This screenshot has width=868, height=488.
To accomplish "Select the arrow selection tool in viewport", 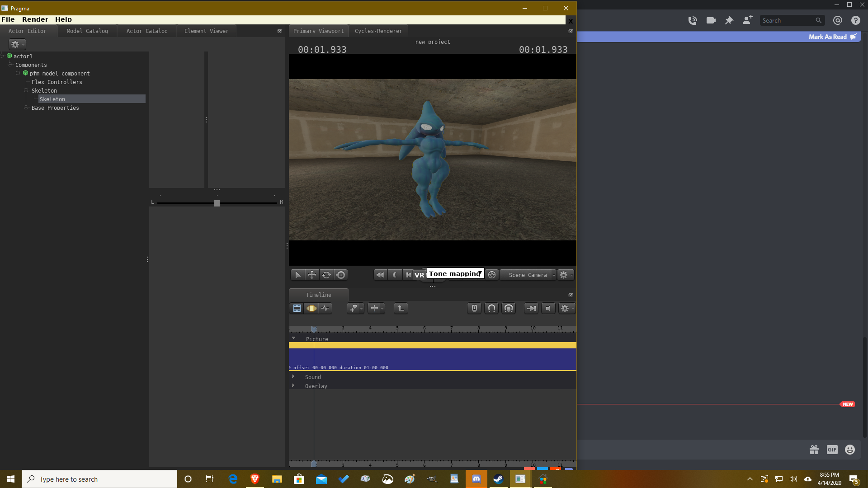I will (297, 275).
